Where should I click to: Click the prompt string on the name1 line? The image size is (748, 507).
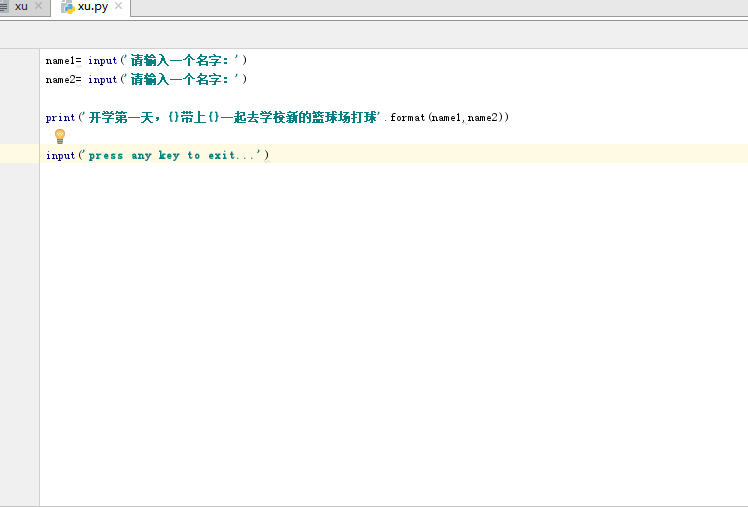[x=181, y=60]
